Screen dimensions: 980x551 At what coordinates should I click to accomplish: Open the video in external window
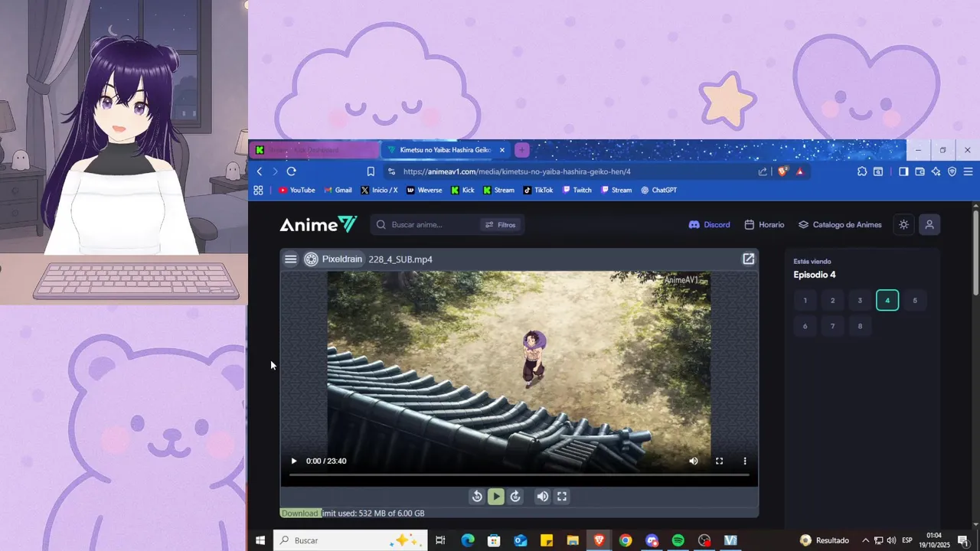click(748, 259)
